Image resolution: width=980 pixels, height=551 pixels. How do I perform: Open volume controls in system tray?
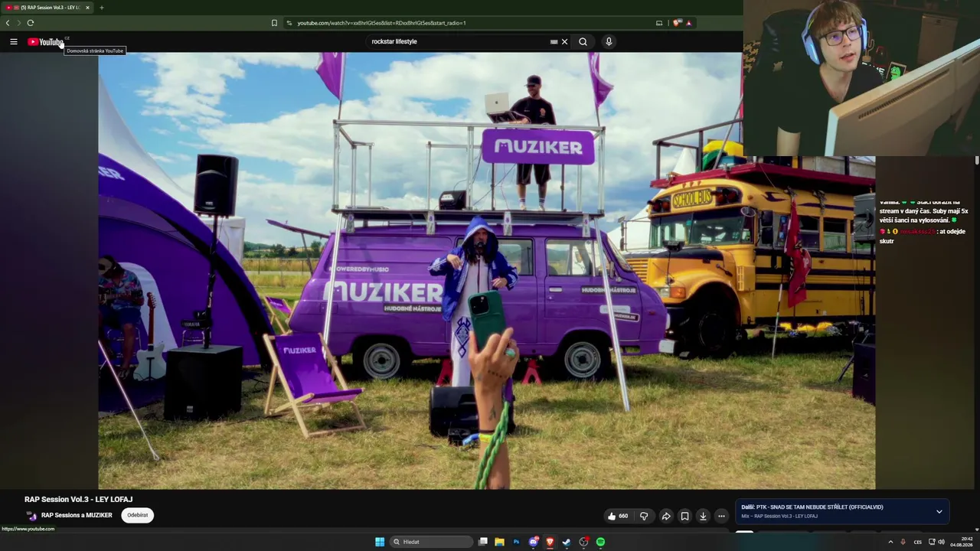(x=941, y=542)
